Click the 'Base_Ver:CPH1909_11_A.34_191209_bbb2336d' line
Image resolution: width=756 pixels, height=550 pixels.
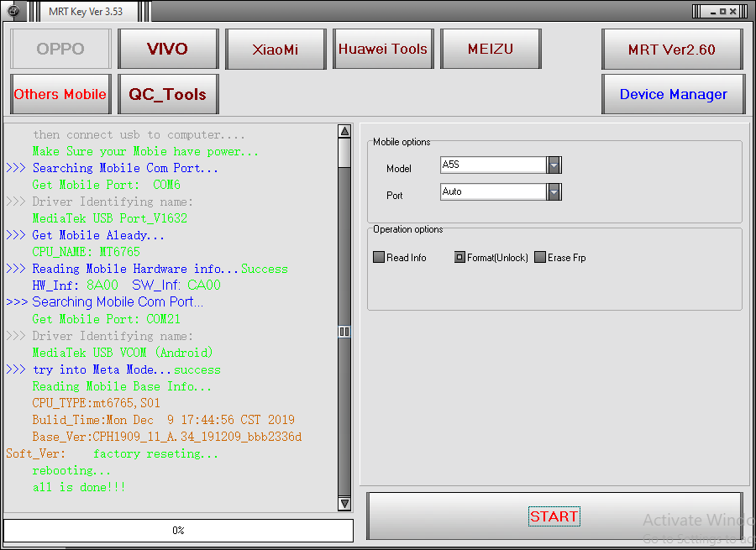point(167,437)
